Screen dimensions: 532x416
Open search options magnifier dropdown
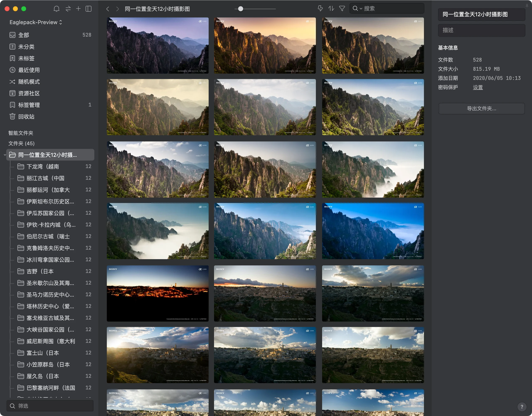click(357, 9)
